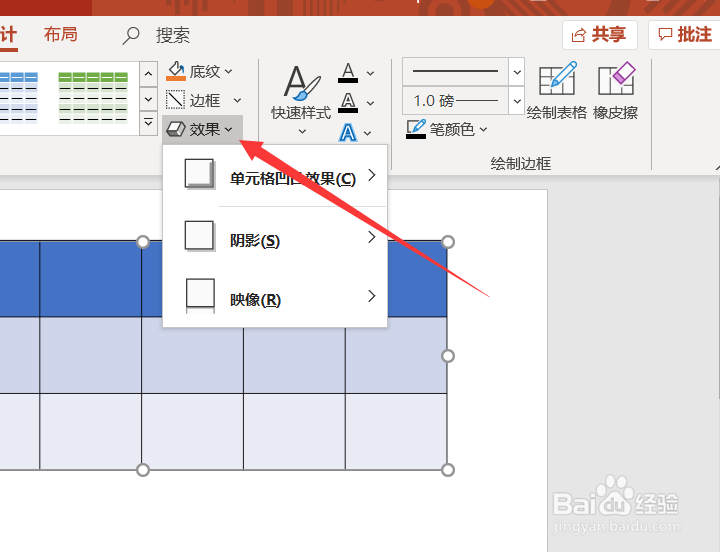This screenshot has width=720, height=552.
Task: Click the 批注 comments button
Action: tap(685, 34)
